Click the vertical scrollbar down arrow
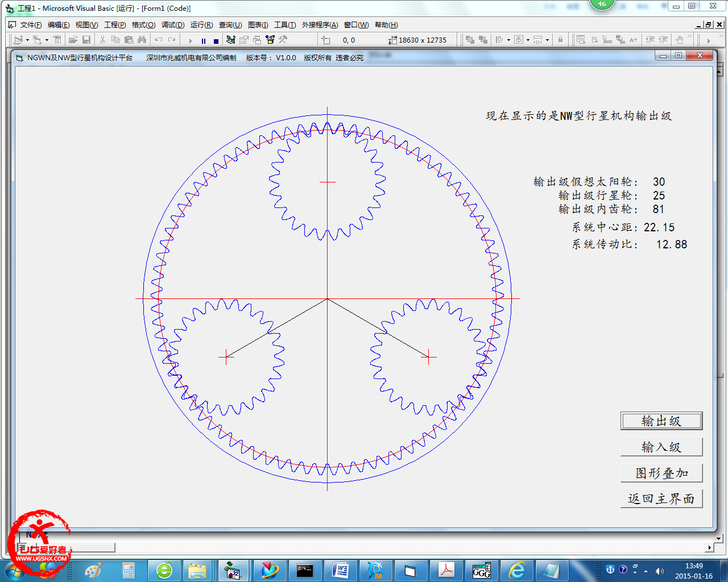Screen dimensions: 728x582 tap(718, 538)
